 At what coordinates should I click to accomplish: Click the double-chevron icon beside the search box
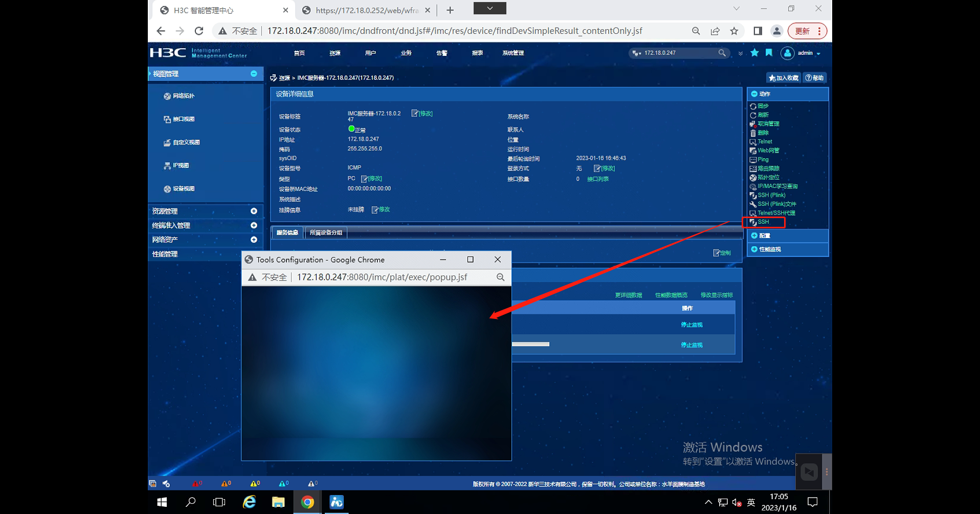point(740,53)
